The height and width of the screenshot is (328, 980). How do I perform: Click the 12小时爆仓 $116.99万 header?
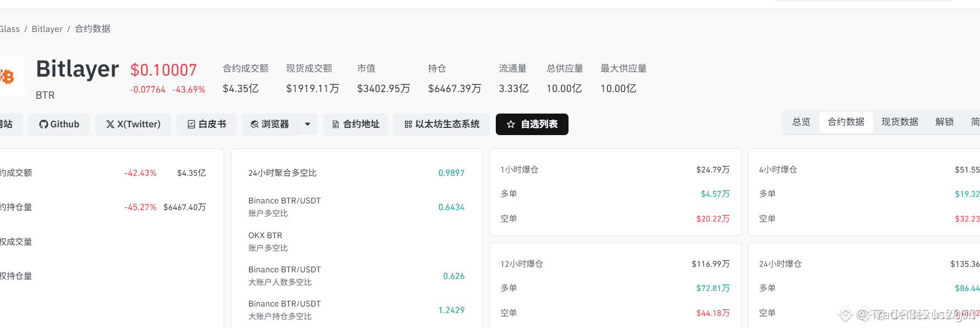(615, 264)
